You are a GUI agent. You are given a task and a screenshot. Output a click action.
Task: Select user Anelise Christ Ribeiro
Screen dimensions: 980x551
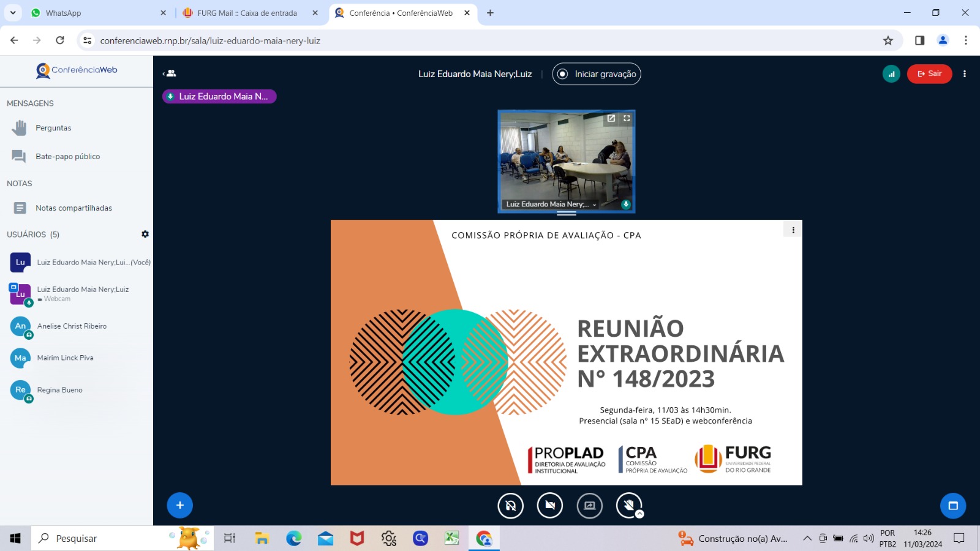tap(72, 326)
